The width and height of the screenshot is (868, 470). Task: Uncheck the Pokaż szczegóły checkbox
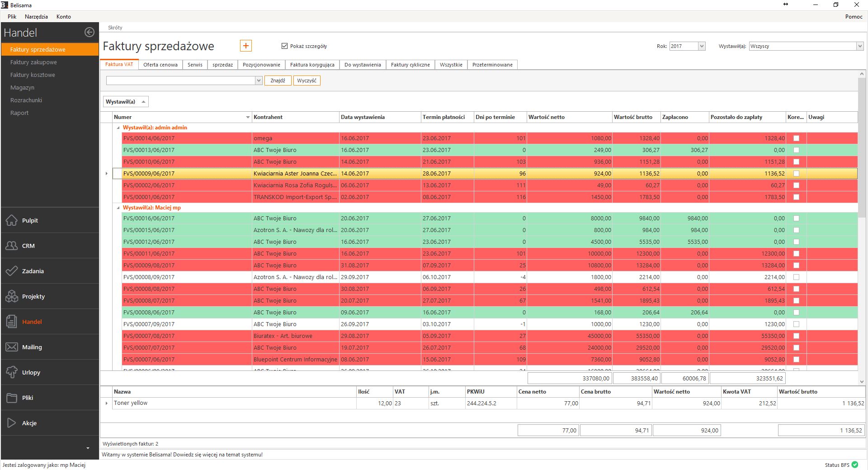(x=284, y=46)
